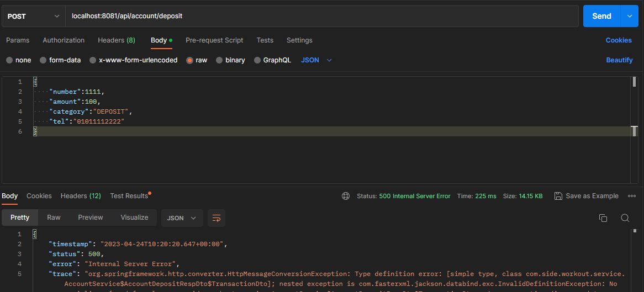Open the POST method dropdown
644x292 pixels.
[33, 16]
